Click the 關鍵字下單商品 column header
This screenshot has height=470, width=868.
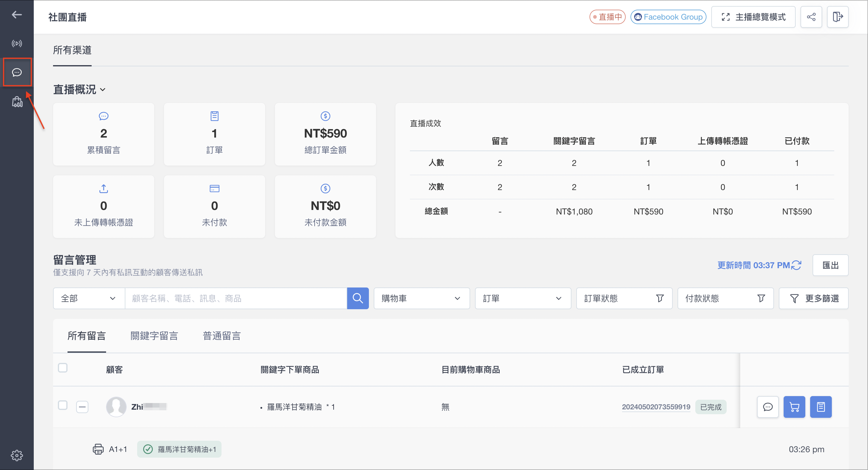pos(290,370)
